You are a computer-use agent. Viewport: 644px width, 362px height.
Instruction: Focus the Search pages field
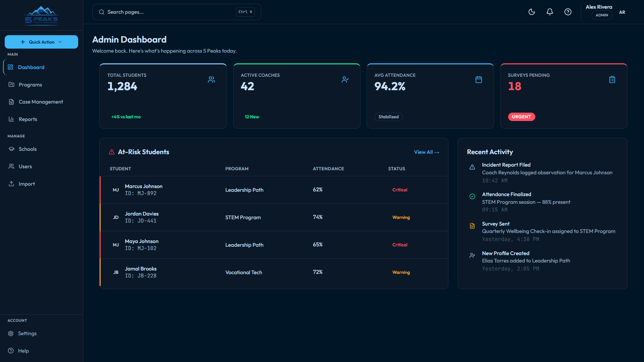pos(176,12)
